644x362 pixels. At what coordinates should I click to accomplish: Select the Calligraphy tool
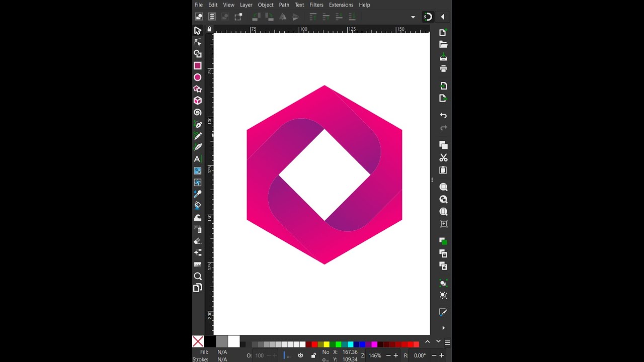tap(198, 147)
